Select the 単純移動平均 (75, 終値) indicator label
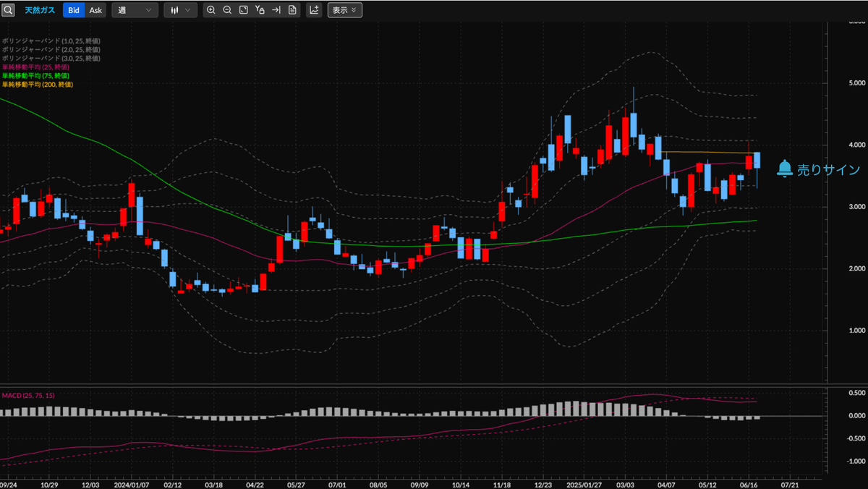The height and width of the screenshot is (489, 868). (36, 76)
